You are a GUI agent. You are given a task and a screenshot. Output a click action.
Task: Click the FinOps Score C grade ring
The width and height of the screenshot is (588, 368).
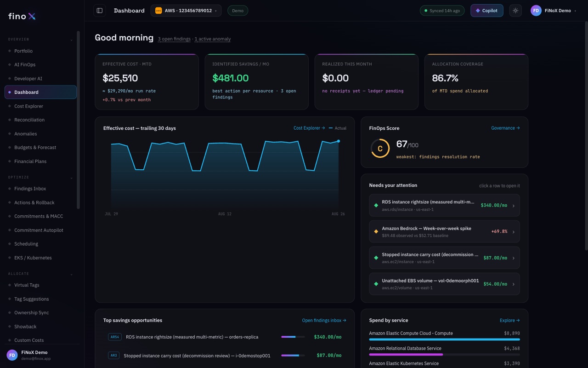[x=380, y=149]
